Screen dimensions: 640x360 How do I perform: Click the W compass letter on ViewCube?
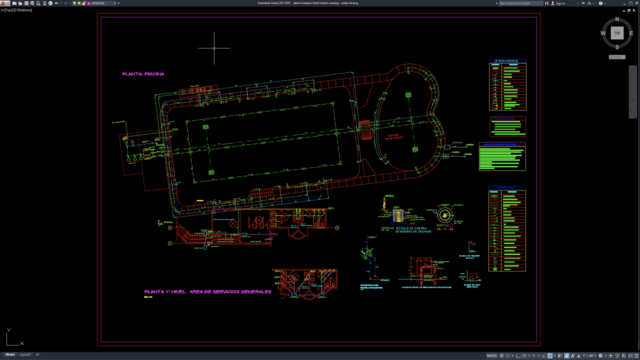pos(603,33)
